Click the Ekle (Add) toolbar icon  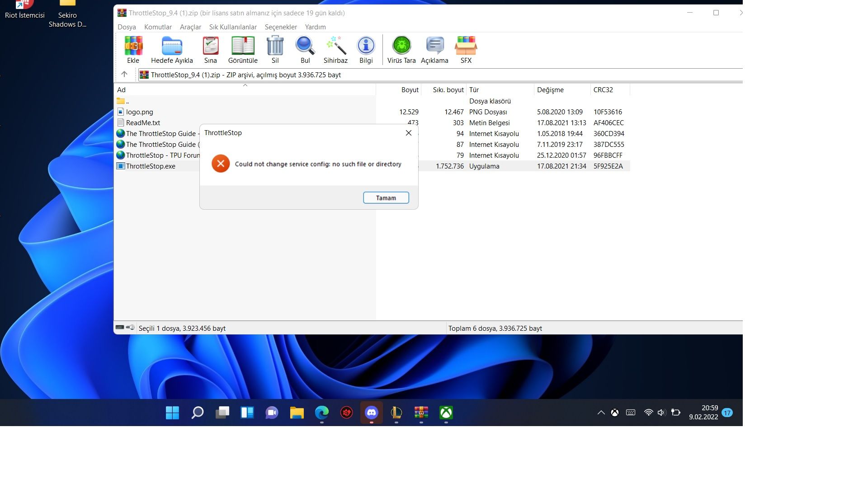point(133,46)
